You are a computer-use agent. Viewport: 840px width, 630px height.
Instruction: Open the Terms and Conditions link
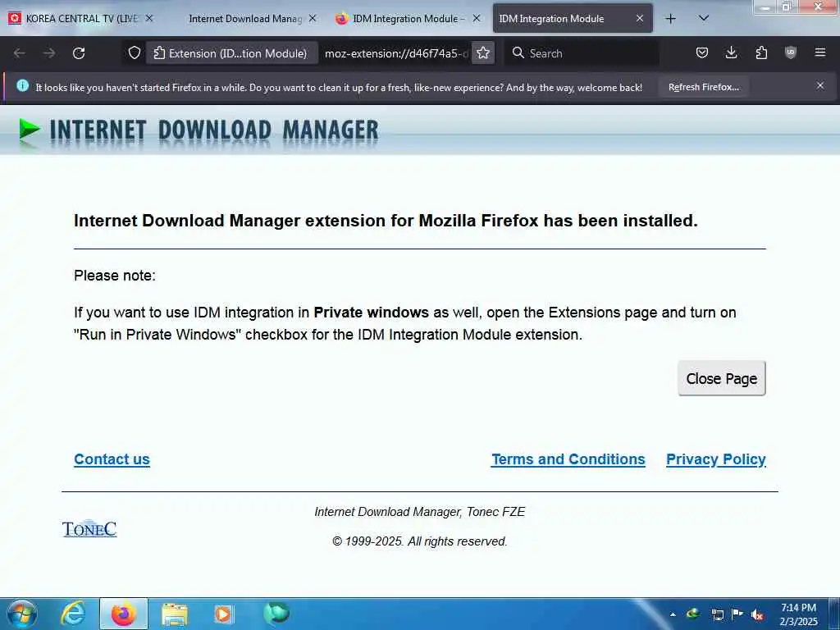pos(568,459)
